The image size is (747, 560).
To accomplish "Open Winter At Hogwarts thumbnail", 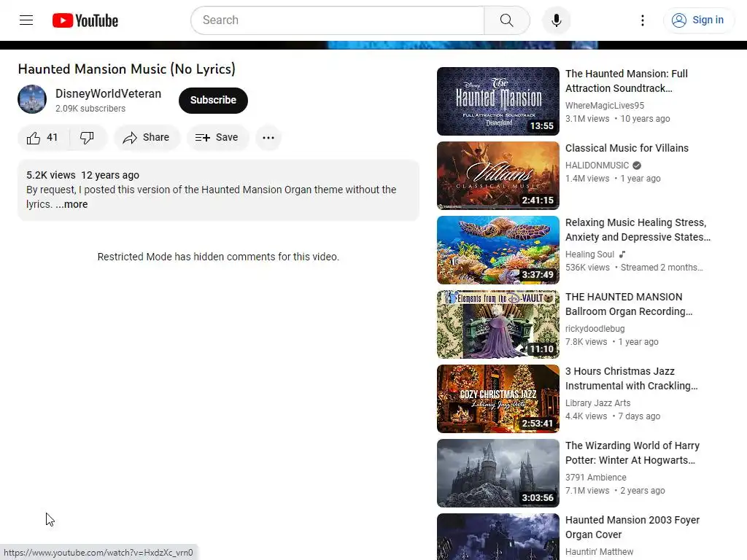I will (498, 473).
